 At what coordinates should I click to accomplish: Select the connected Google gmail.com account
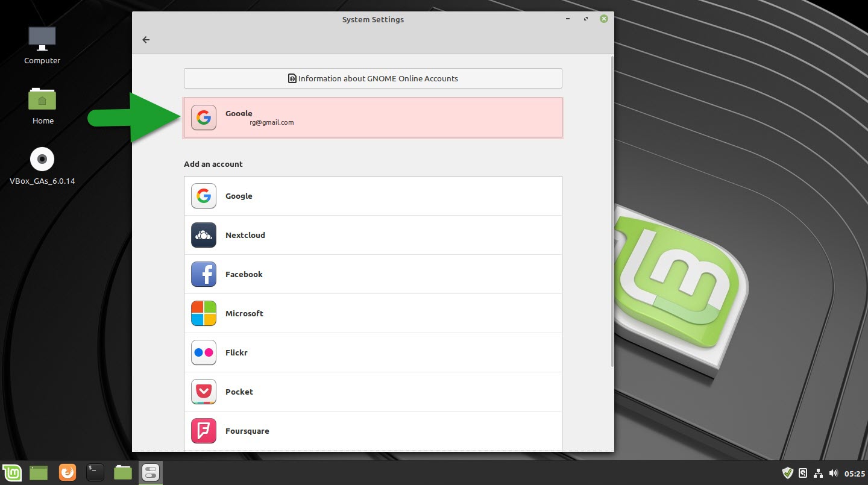[x=373, y=117]
